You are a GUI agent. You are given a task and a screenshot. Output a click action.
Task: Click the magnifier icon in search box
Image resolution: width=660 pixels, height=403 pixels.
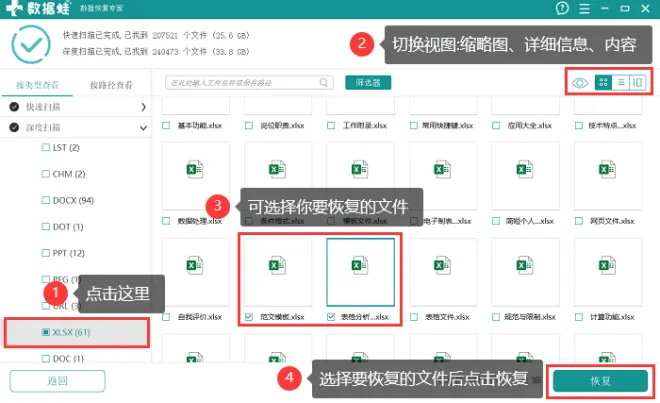(323, 83)
